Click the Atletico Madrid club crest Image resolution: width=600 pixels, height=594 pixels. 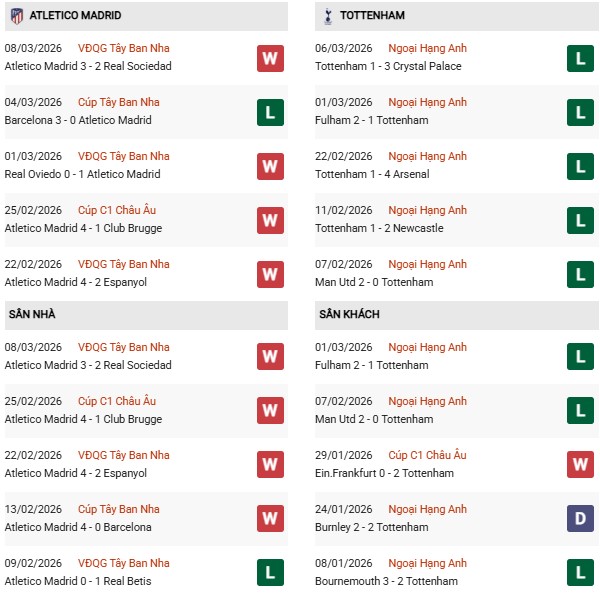tap(16, 16)
